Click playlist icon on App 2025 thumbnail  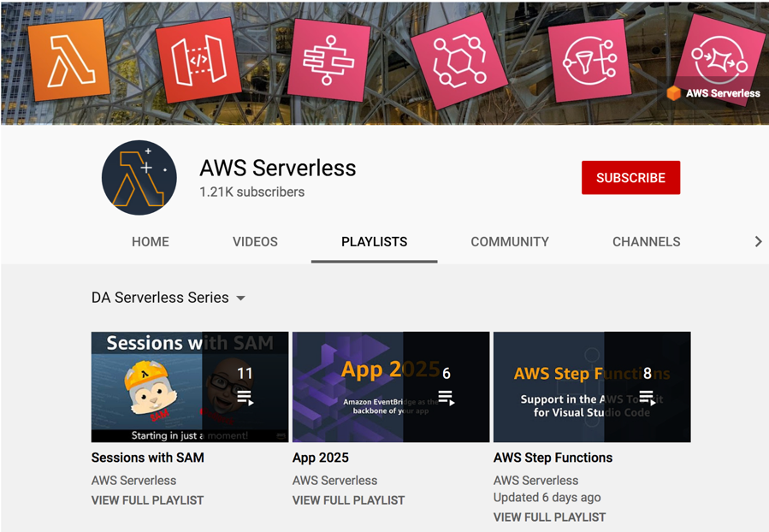[447, 398]
